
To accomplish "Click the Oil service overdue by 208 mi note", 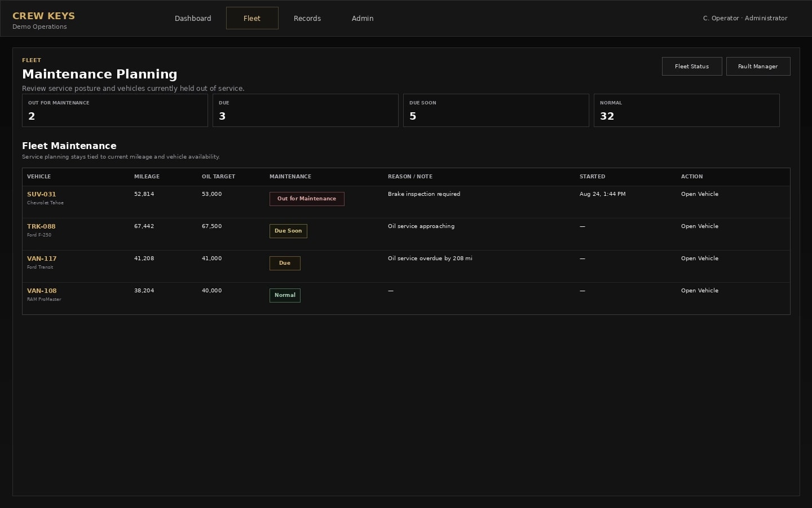I will click(x=430, y=259).
